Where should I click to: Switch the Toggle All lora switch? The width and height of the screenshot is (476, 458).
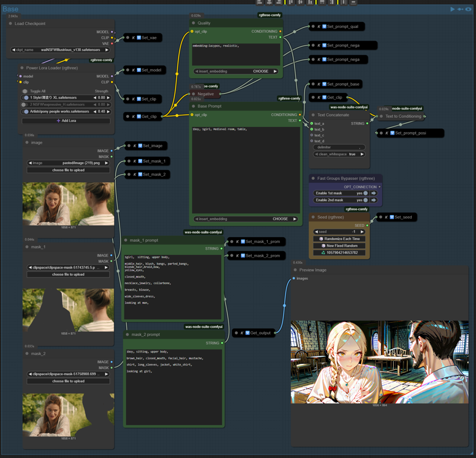[x=25, y=91]
